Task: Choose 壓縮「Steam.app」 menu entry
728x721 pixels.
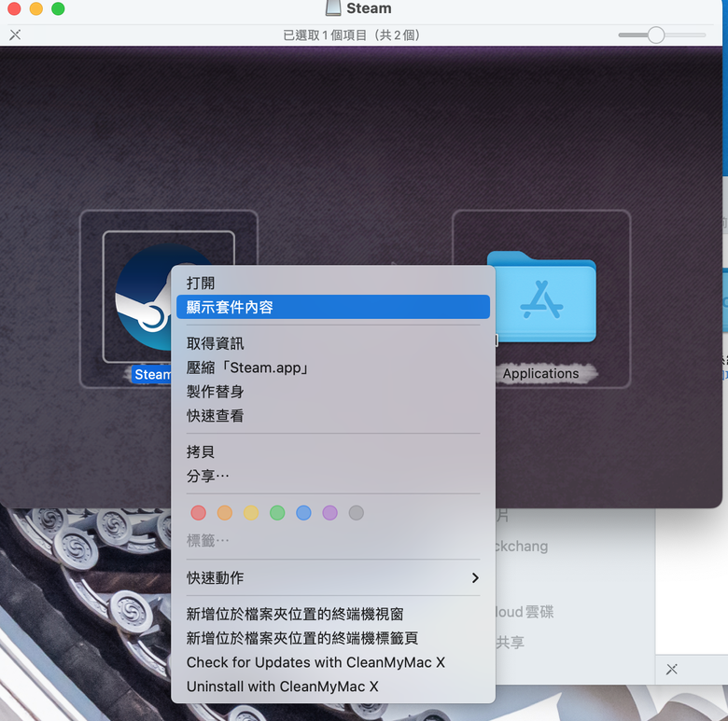Action: click(333, 367)
